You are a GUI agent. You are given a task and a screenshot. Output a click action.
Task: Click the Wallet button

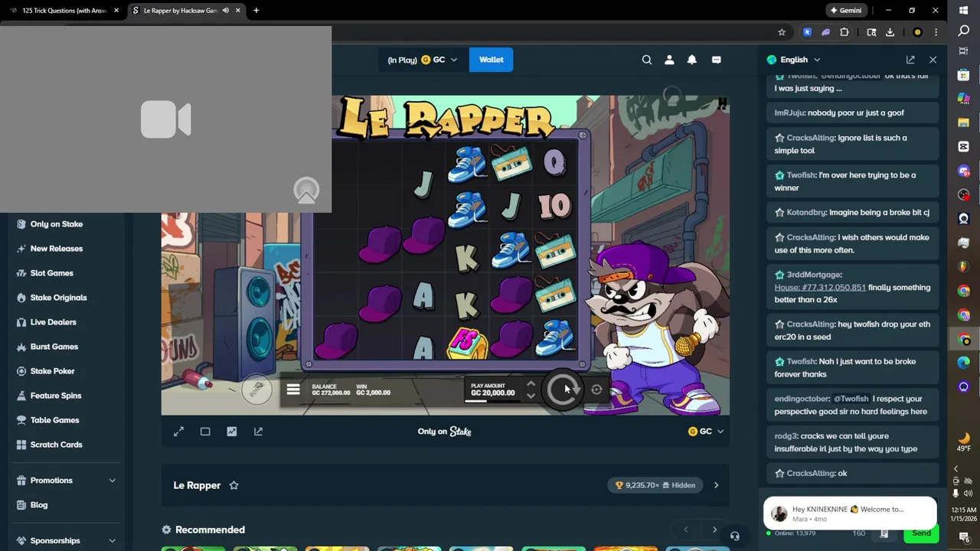[492, 60]
